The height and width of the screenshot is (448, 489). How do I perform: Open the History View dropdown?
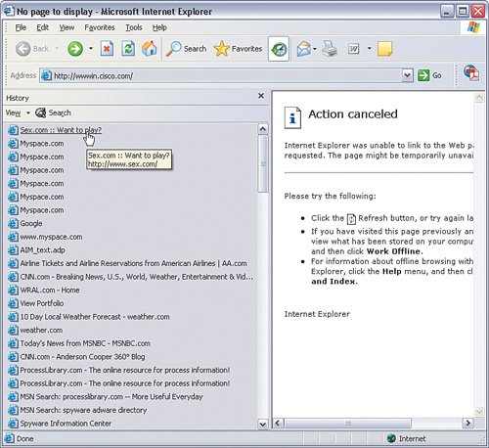pyautogui.click(x=18, y=112)
